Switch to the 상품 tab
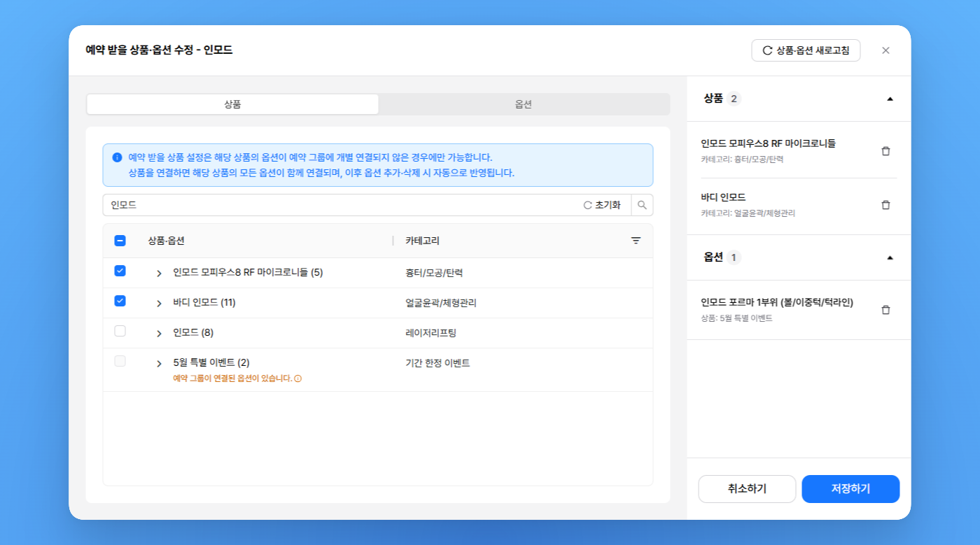The image size is (980, 545). pos(232,104)
